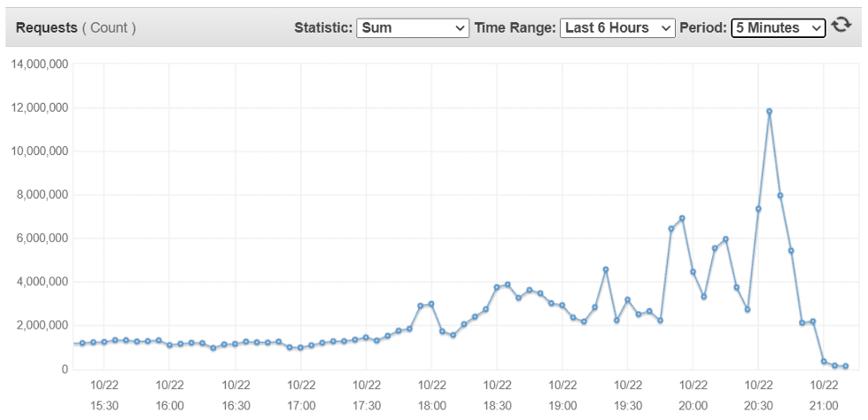Click the 20:00 time axis label
868x420 pixels.
point(693,406)
